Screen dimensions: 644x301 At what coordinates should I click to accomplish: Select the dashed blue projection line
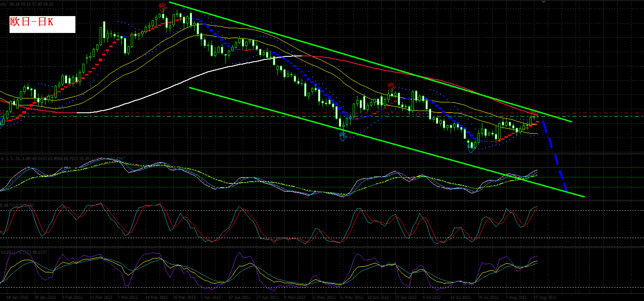pyautogui.click(x=555, y=156)
